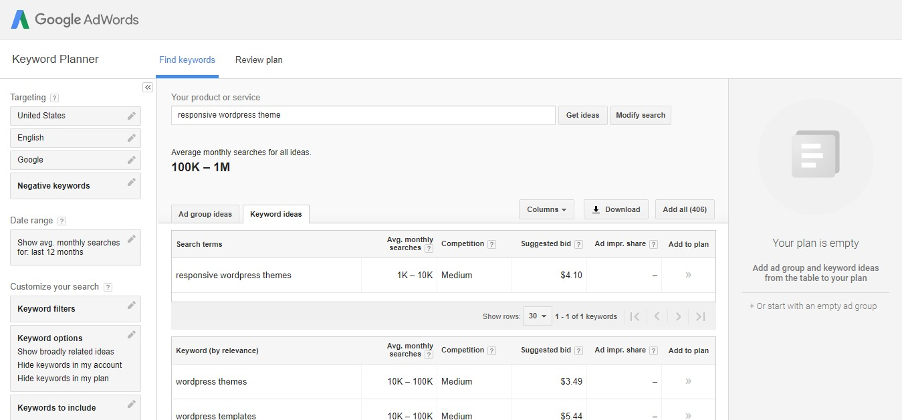Click the $3.49 suggested bid value
902x420 pixels.
(x=571, y=381)
